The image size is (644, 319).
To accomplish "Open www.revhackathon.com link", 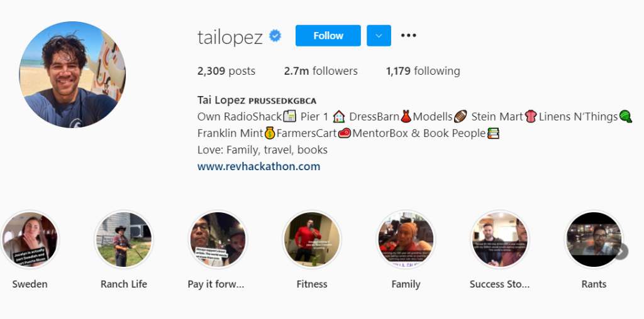I will 258,166.
